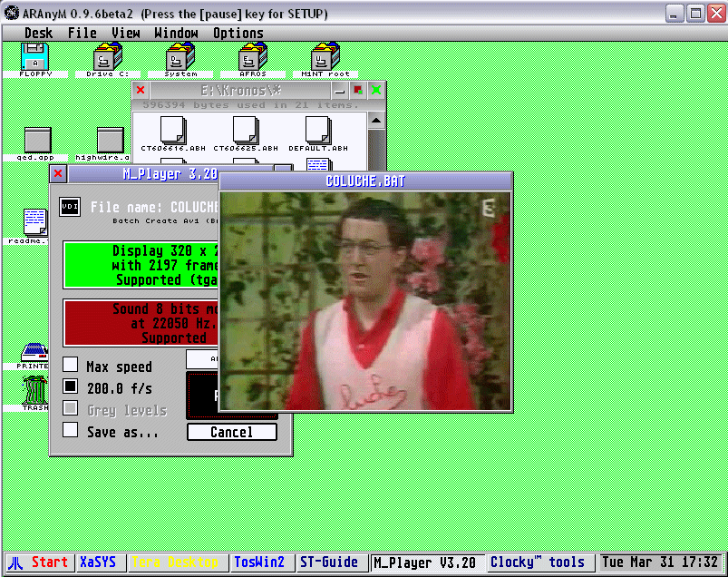
Task: Switch to TosWin2 in the taskbar
Action: [x=259, y=562]
